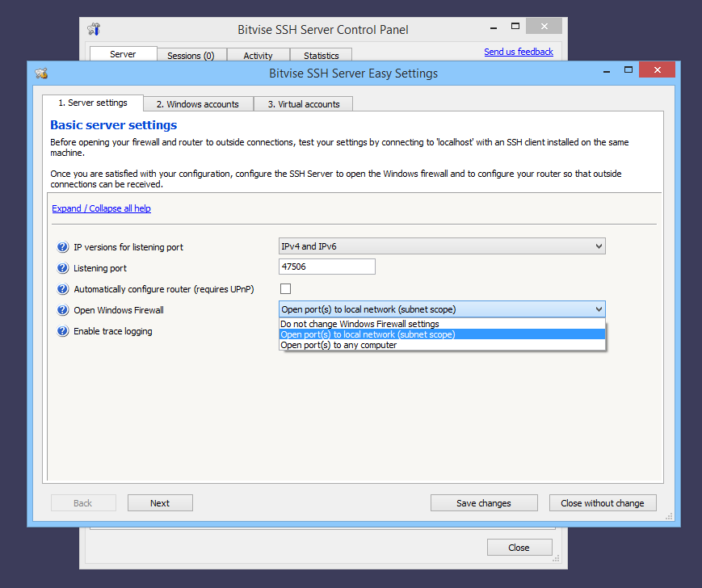Click 'Close without change' button
The height and width of the screenshot is (588, 702).
[603, 503]
